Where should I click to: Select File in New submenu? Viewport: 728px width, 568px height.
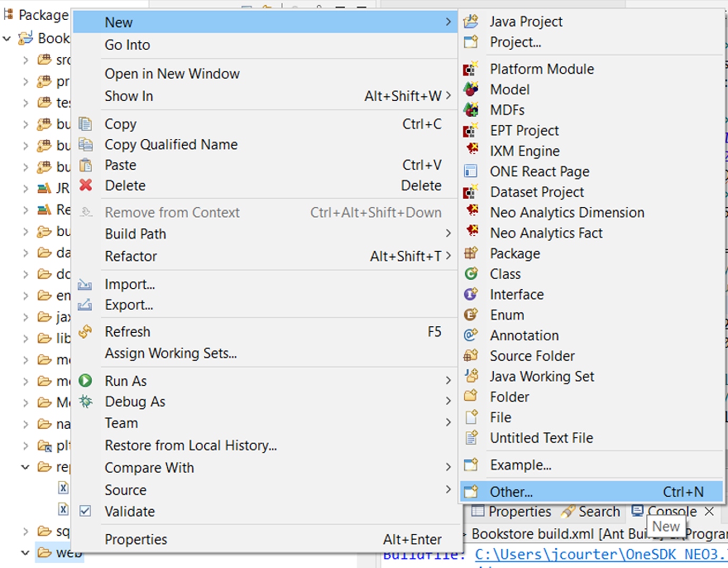pyautogui.click(x=591, y=418)
